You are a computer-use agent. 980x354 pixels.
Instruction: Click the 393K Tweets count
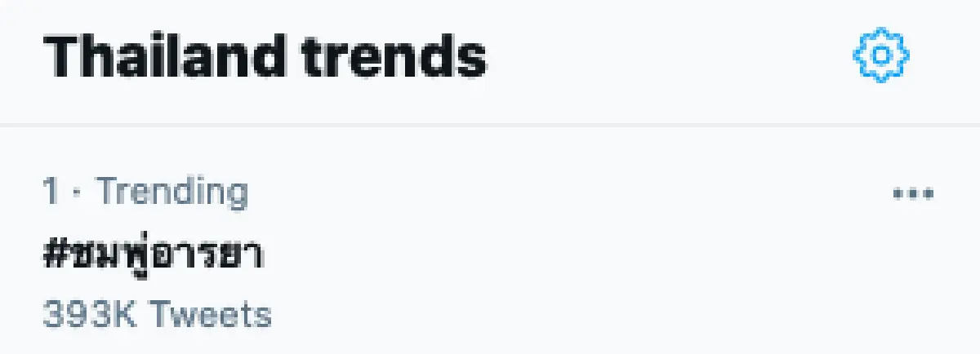click(x=156, y=314)
